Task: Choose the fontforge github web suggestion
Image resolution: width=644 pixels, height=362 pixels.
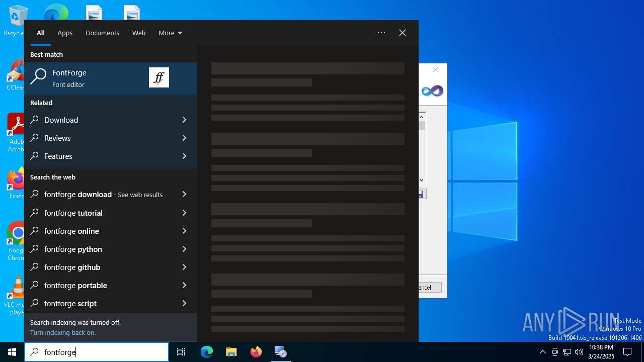Action: tap(111, 267)
